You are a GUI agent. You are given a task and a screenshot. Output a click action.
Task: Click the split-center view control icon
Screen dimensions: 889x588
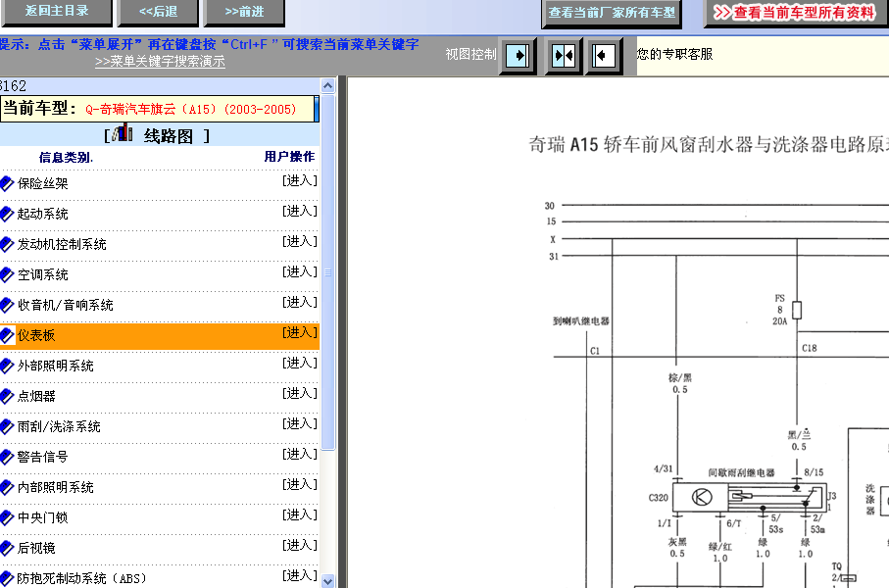pos(564,56)
